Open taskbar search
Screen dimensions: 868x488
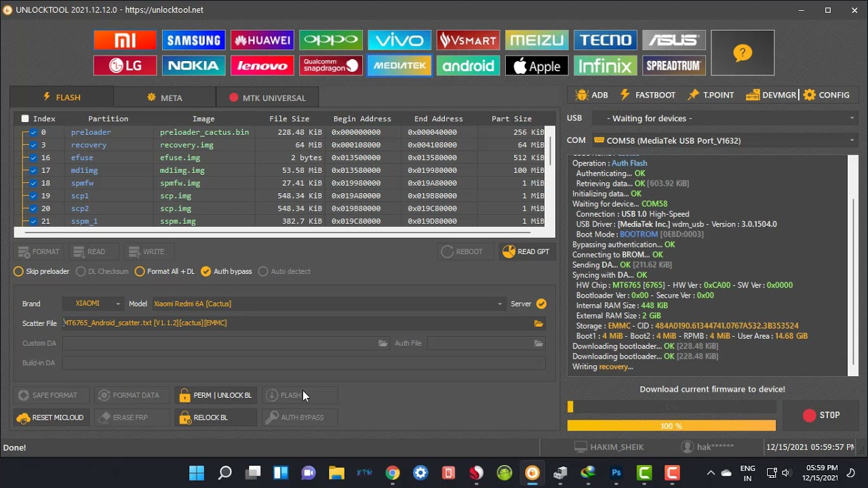[x=224, y=473]
